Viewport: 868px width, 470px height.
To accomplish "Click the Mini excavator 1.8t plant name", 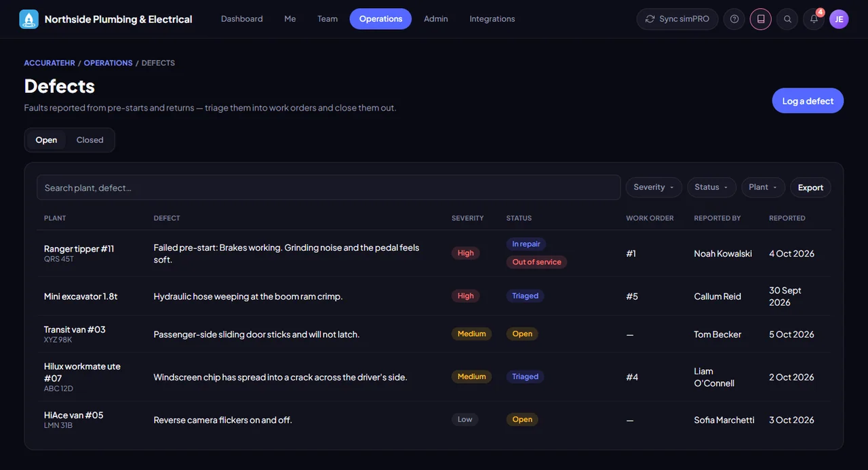I will tap(81, 296).
